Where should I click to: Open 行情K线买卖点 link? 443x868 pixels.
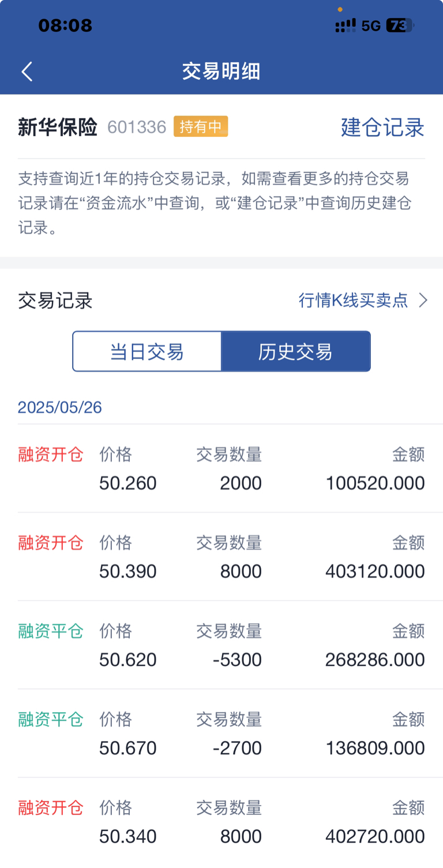tap(353, 300)
